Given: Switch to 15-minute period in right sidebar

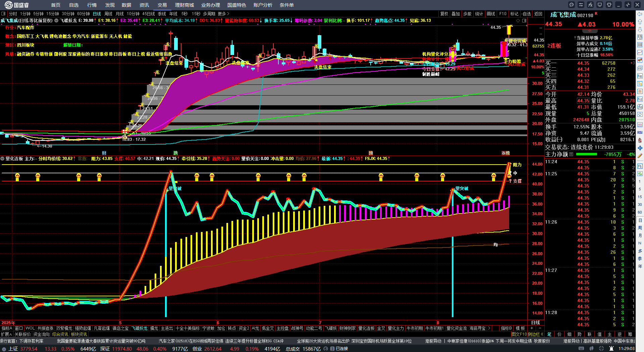Looking at the screenshot, I should 640,197.
